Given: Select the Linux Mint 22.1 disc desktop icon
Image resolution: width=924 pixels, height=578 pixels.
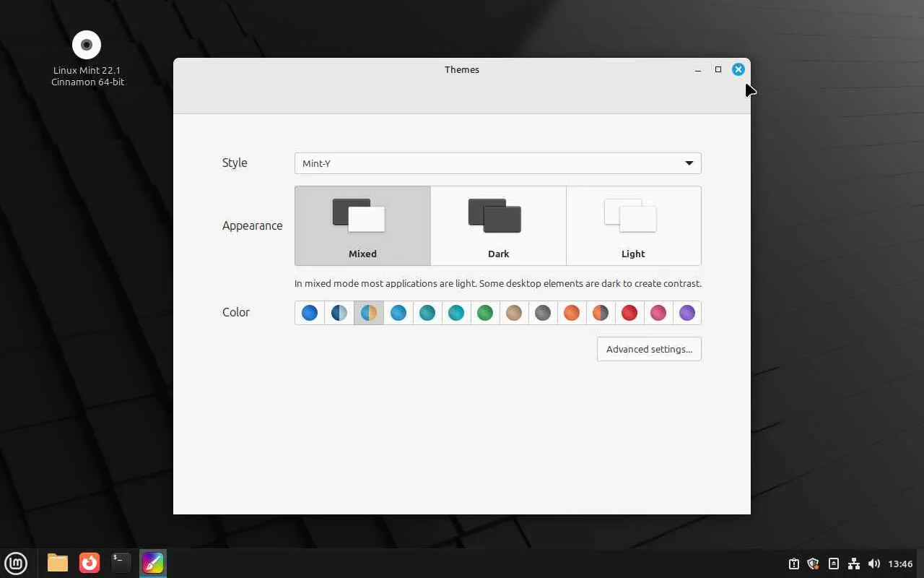Looking at the screenshot, I should [87, 59].
